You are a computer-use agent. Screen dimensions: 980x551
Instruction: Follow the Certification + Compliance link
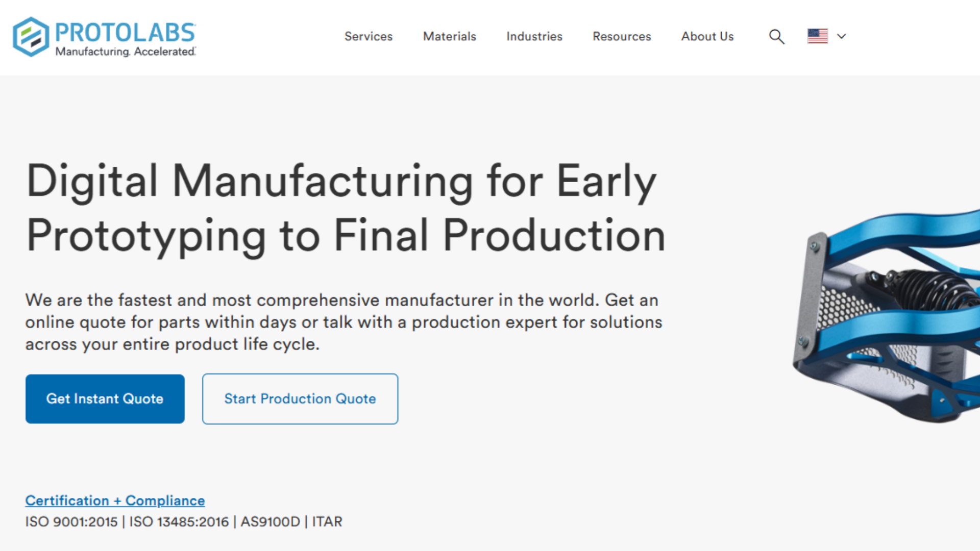coord(115,500)
